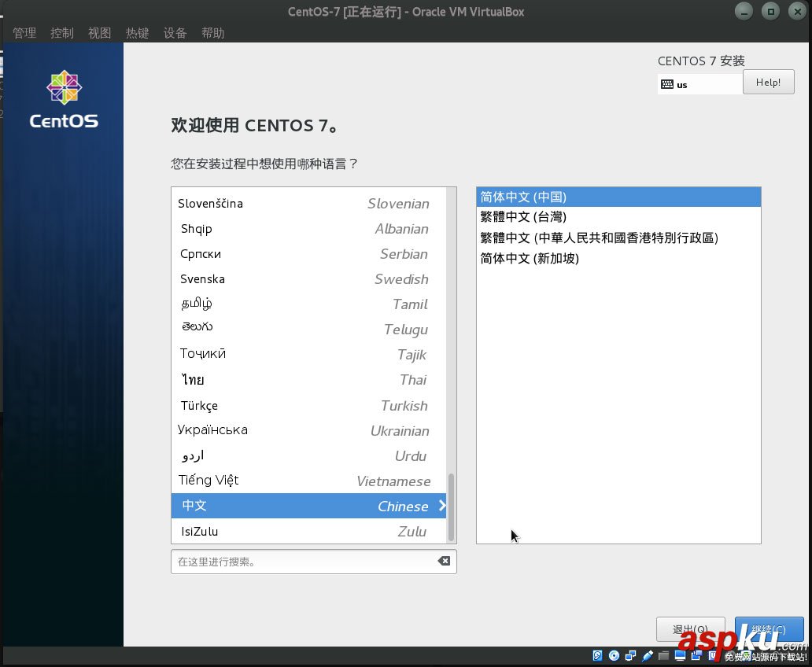
Task: Click the display status icon
Action: coord(679,656)
